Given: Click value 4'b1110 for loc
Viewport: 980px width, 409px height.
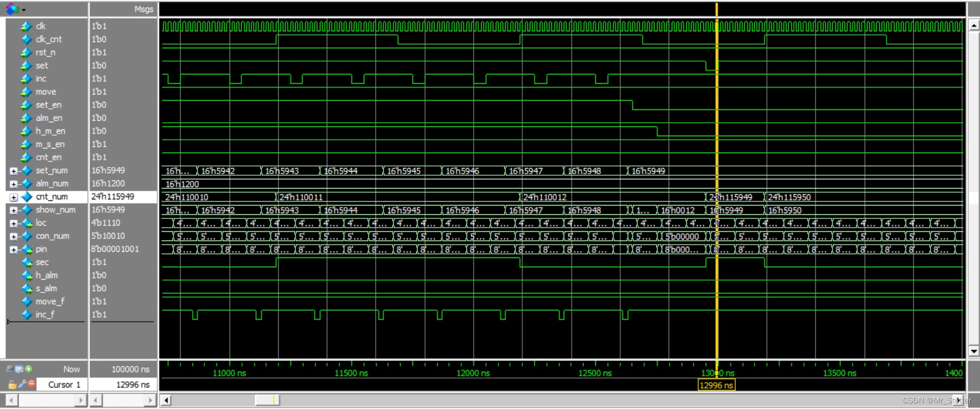Looking at the screenshot, I should (106, 223).
